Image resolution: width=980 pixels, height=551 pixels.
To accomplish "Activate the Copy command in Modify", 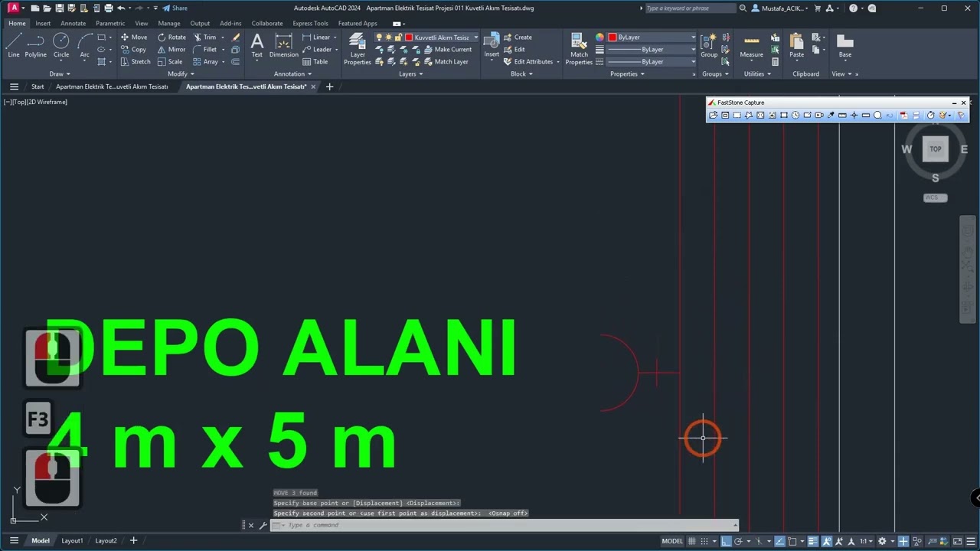I will (x=133, y=49).
